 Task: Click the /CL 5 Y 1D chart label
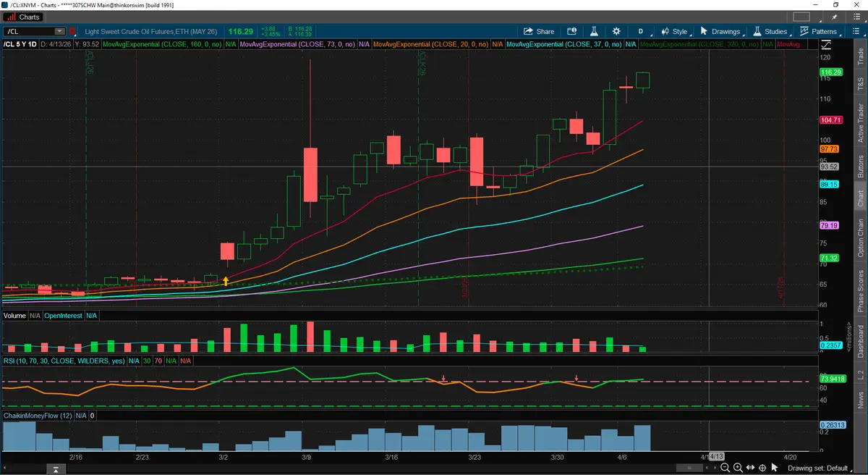pyautogui.click(x=20, y=45)
